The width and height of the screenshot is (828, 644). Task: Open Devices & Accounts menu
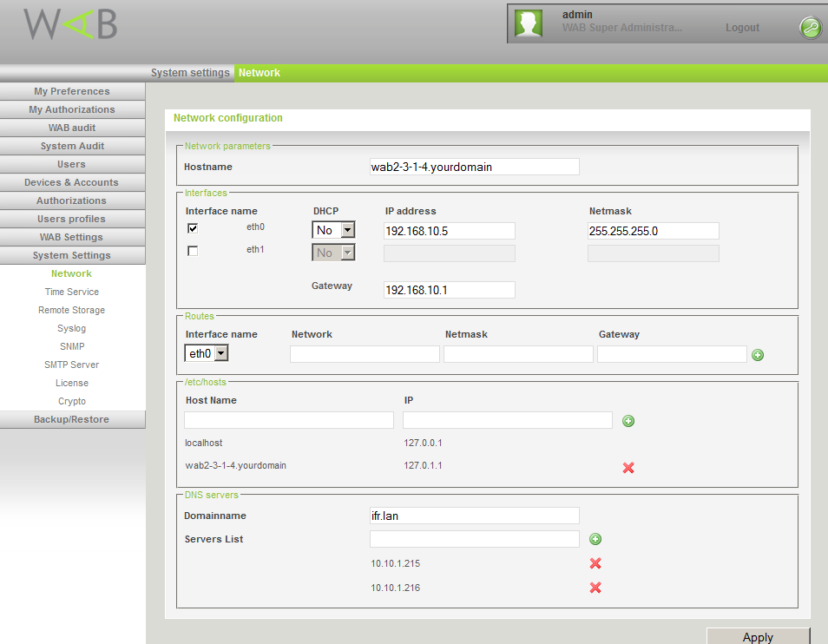tap(72, 182)
